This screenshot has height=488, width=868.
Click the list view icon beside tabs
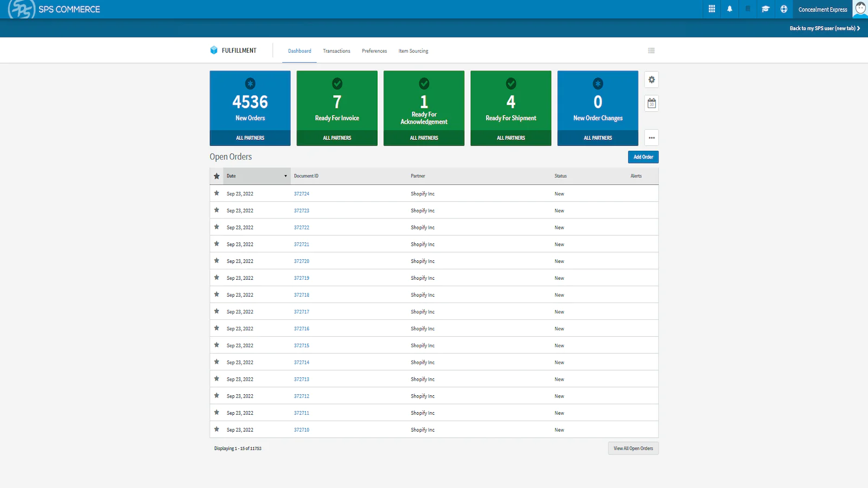[651, 51]
